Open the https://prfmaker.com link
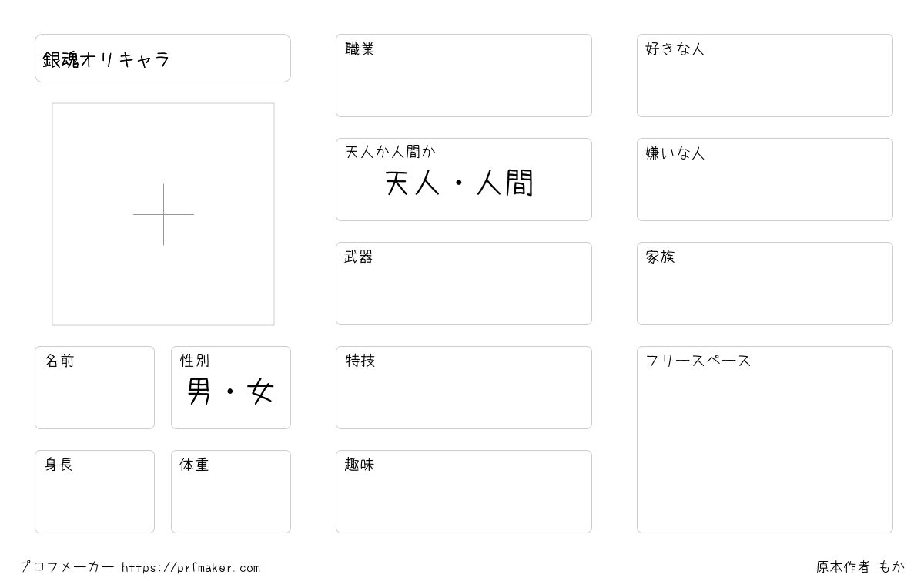This screenshot has height=578, width=924. (191, 568)
